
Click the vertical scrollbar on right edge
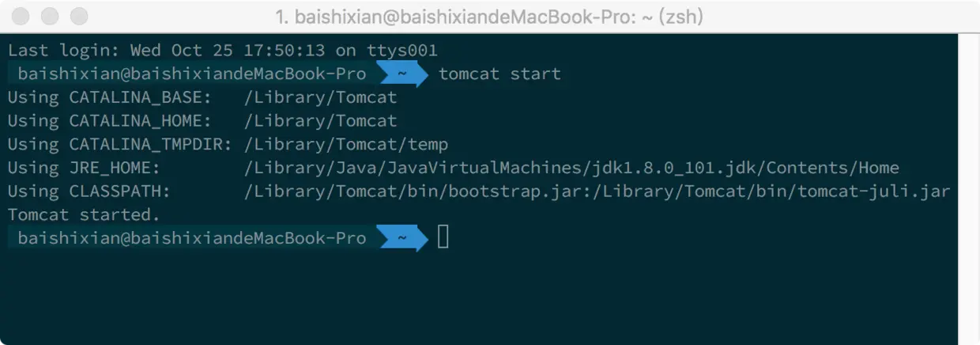(x=969, y=188)
